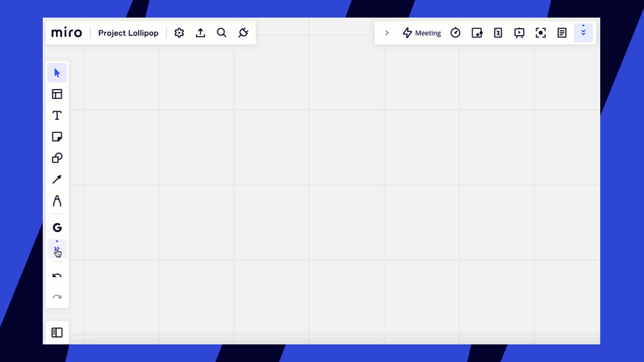The image size is (644, 362).
Task: Expand the More tools chevron in left toolbar
Action: click(x=57, y=248)
